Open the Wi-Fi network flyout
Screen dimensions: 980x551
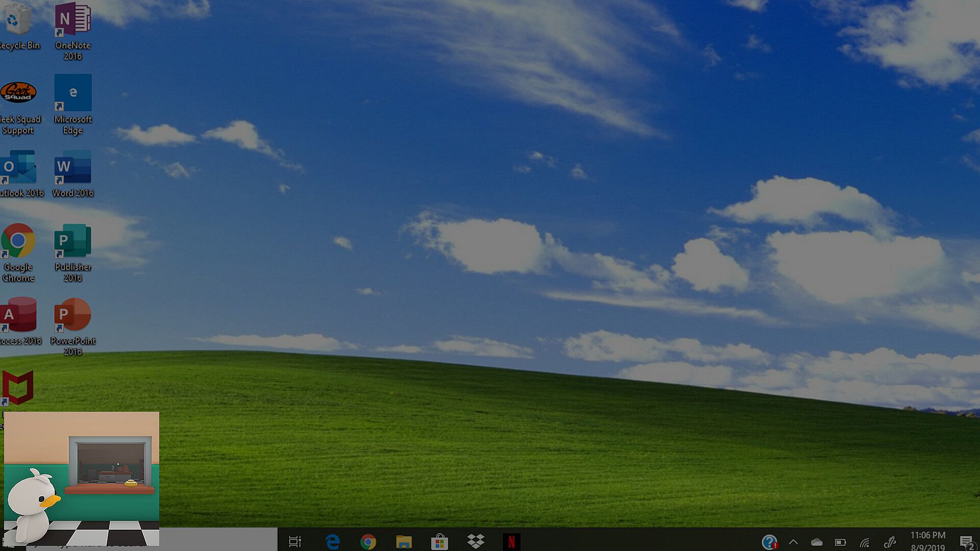pos(864,542)
